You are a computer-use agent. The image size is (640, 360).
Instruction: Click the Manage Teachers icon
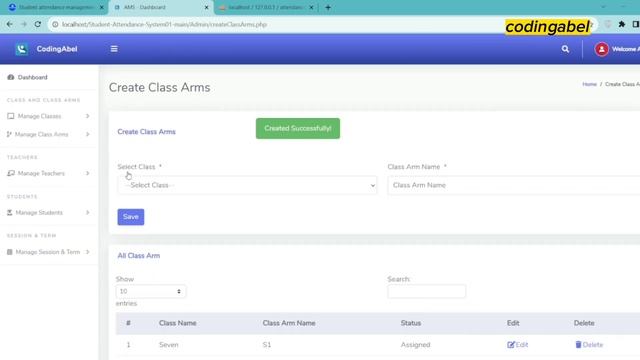pos(11,173)
